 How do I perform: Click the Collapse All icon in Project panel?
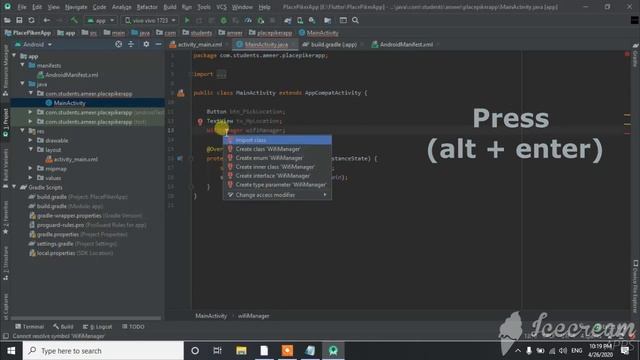click(x=131, y=44)
